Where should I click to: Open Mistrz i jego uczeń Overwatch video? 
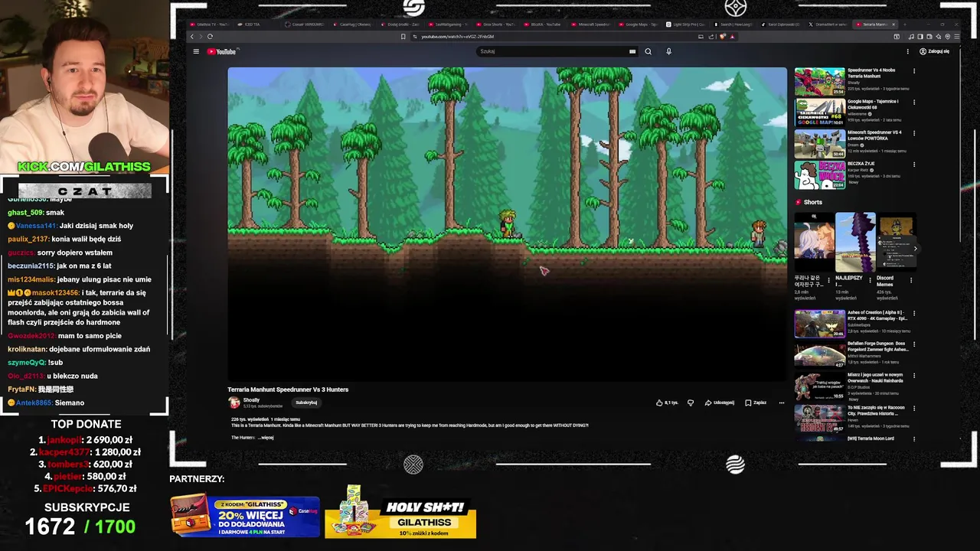[x=819, y=386]
